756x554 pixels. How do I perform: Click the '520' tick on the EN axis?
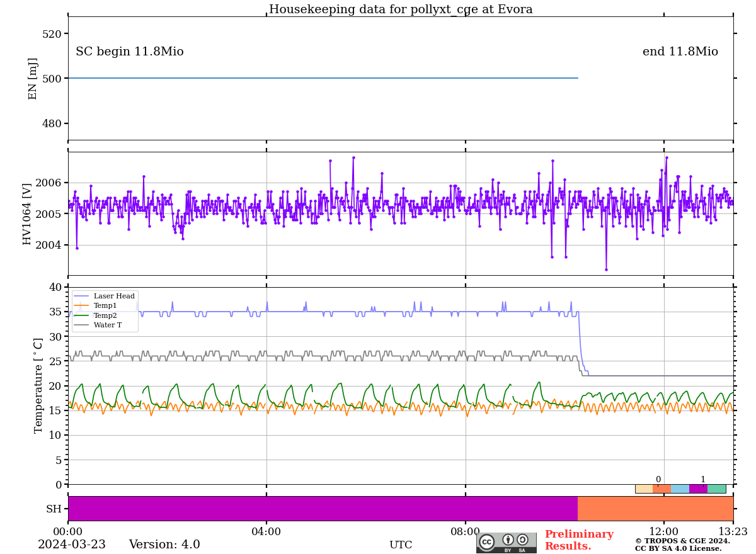(x=52, y=34)
